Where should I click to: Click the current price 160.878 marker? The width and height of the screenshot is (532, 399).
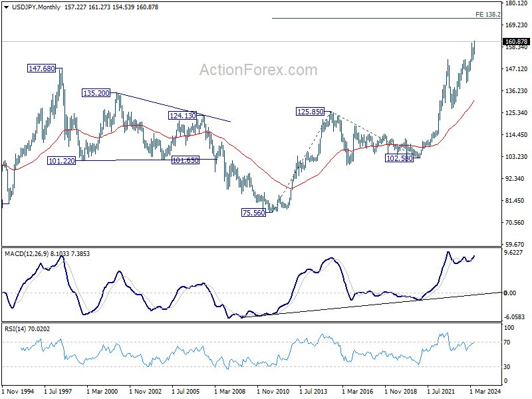click(x=516, y=42)
